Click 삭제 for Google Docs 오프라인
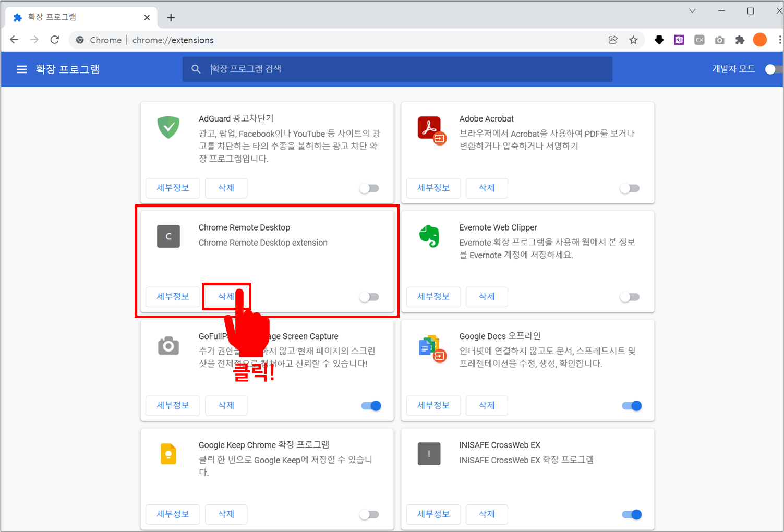The height and width of the screenshot is (532, 784). point(487,405)
